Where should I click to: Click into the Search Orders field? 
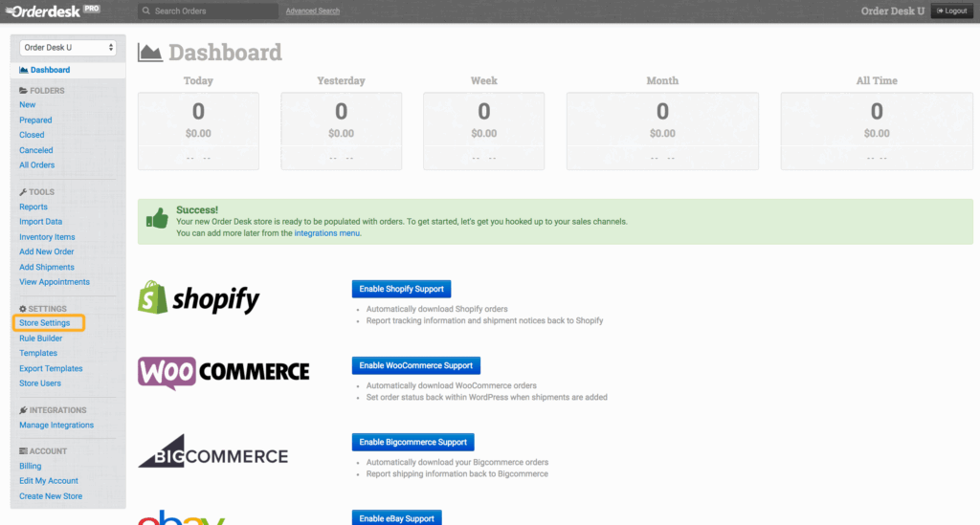pos(211,11)
